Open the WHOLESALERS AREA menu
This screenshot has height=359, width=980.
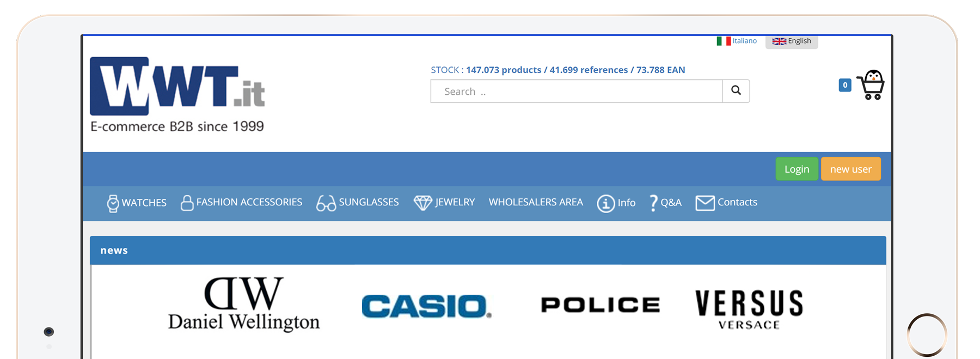[536, 202]
